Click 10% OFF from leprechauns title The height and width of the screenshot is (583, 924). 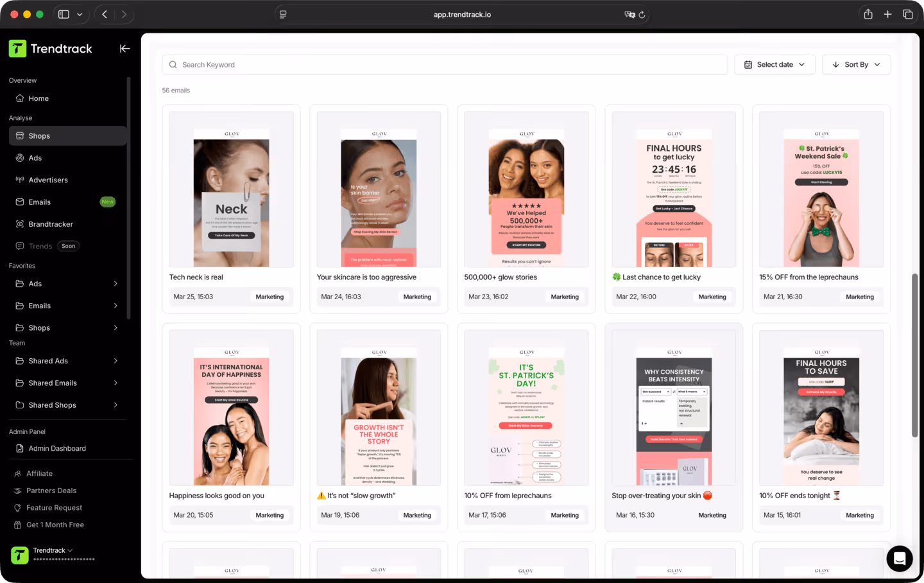pyautogui.click(x=508, y=496)
